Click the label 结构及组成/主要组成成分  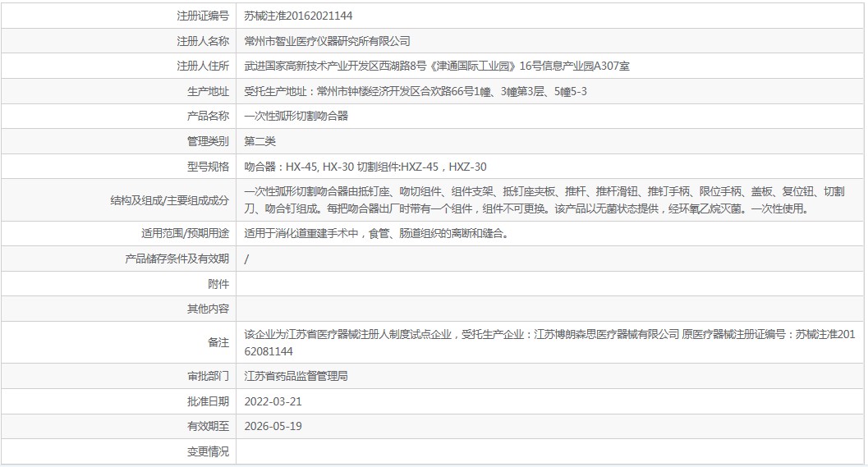coord(169,200)
